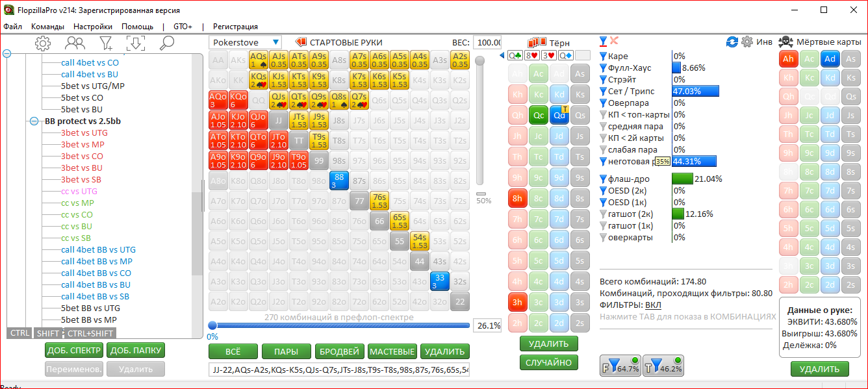The width and height of the screenshot is (868, 389).
Task: Click the board cards icon beside Тёрн
Action: (537, 42)
